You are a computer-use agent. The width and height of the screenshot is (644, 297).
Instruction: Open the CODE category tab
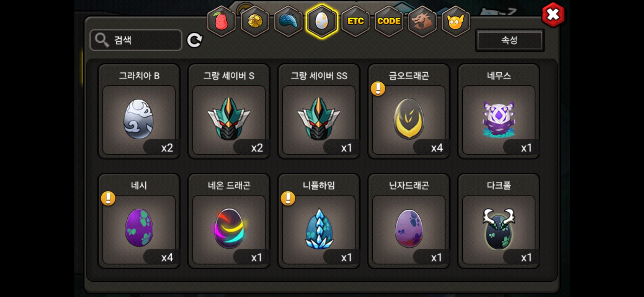[389, 21]
